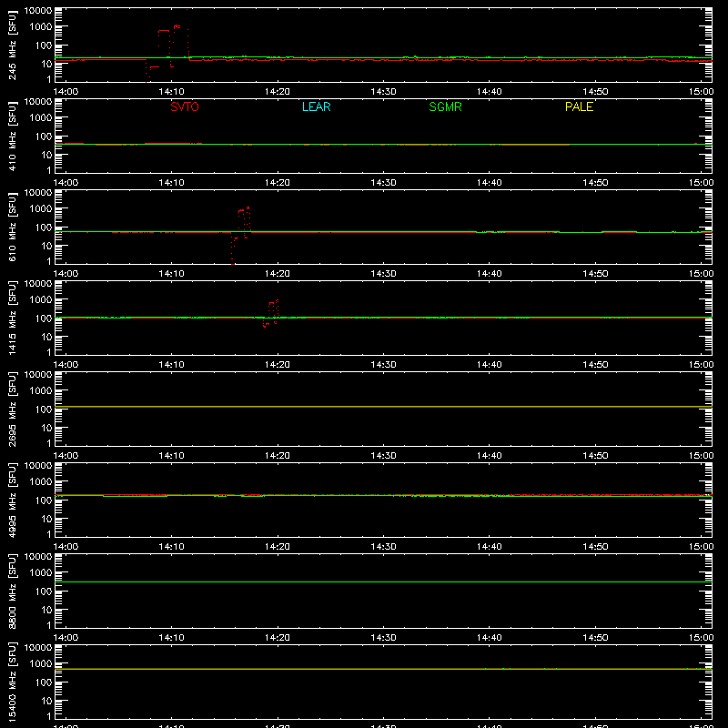Viewport: 728px width, 728px height.
Task: Click the 14:50 tick under the 1415 MHz plot
Action: coord(595,365)
